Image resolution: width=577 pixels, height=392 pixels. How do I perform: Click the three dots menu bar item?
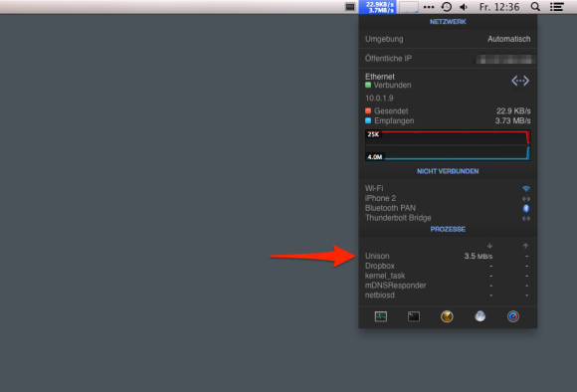(429, 7)
